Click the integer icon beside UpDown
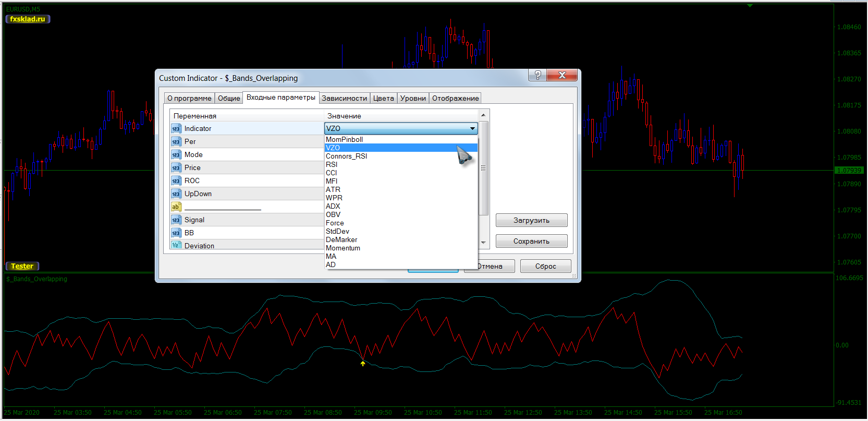This screenshot has height=421, width=868. point(176,194)
